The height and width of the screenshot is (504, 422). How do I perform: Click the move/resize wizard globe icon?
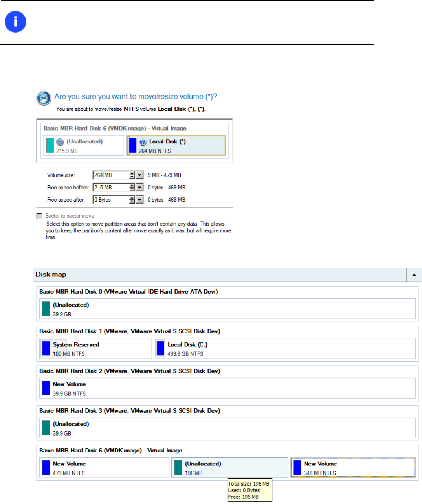pyautogui.click(x=44, y=98)
